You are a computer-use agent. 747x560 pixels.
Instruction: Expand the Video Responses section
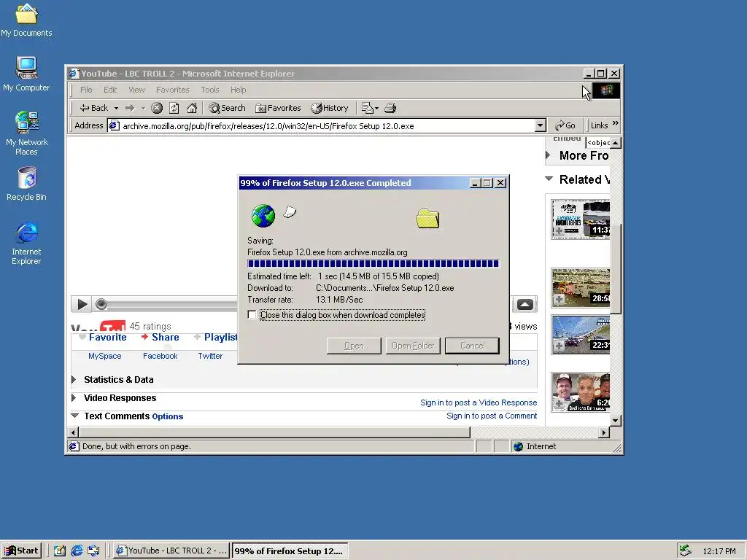(x=74, y=397)
